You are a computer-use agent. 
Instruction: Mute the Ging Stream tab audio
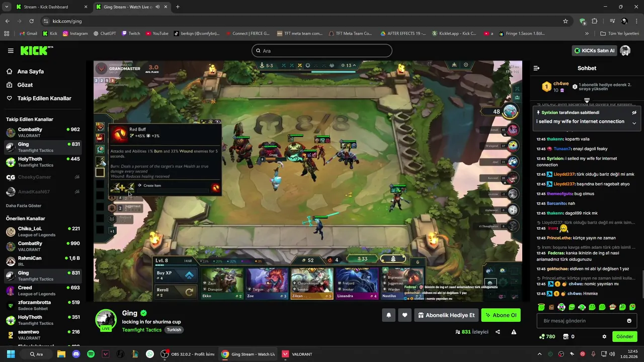(x=157, y=7)
